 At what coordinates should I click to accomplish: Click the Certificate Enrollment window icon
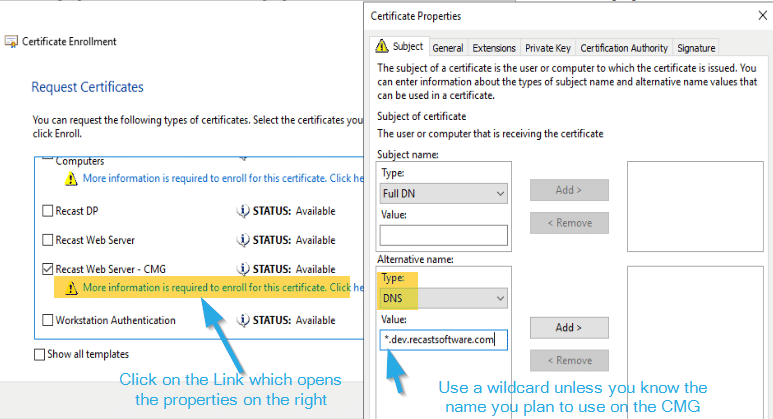point(11,42)
